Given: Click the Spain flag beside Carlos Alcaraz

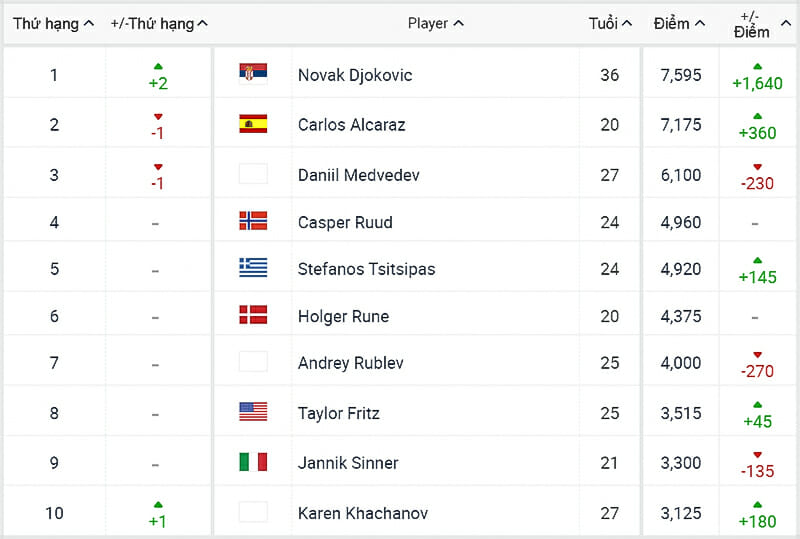Looking at the screenshot, I should tap(253, 124).
